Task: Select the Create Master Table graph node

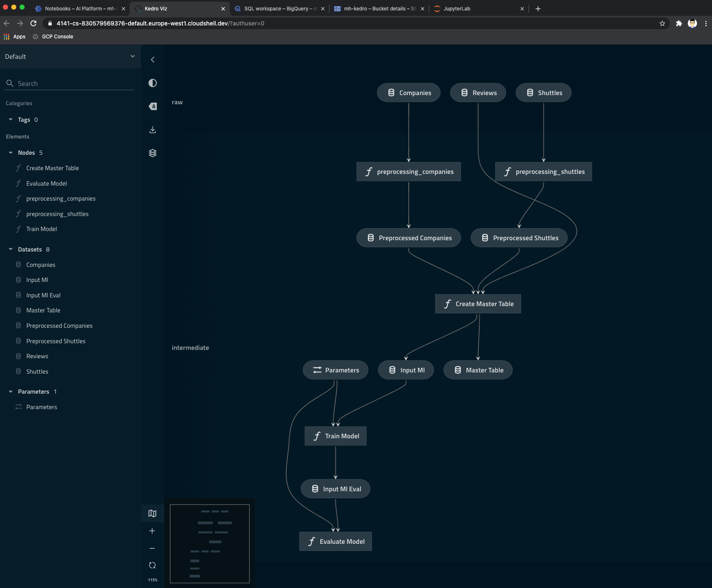Action: click(x=478, y=304)
